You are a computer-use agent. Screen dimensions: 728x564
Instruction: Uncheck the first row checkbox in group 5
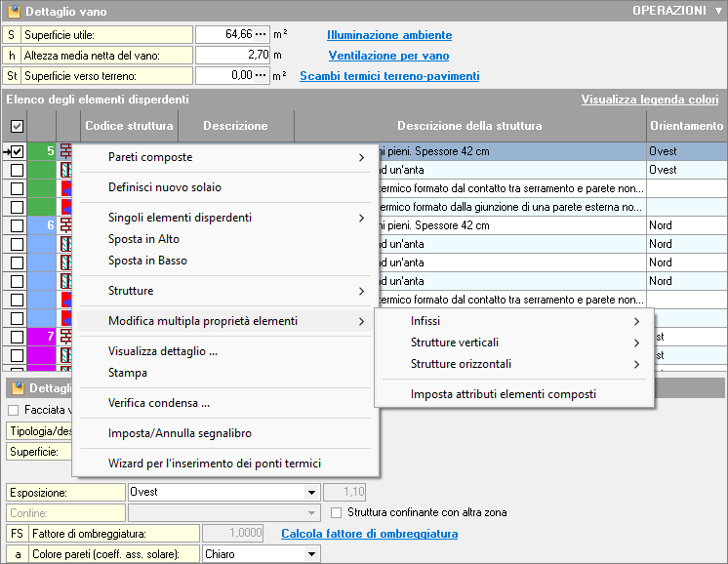[17, 151]
